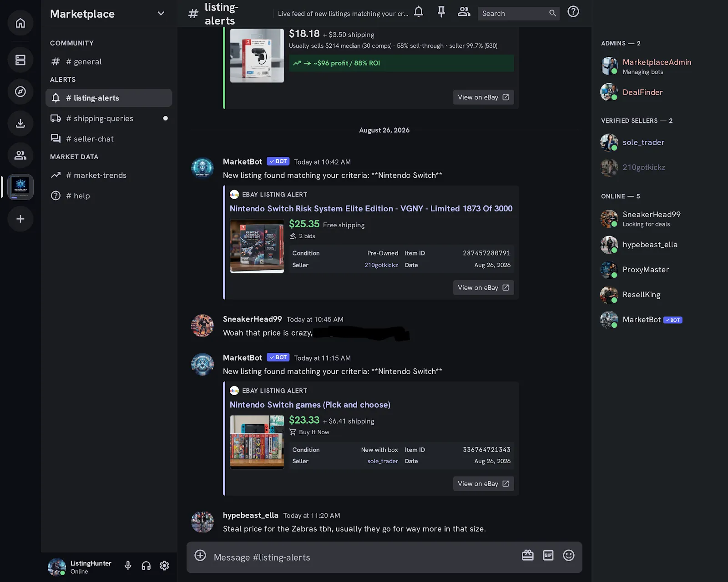The image size is (728, 582).
Task: Expand the Marketplace server dropdown
Action: (161, 14)
